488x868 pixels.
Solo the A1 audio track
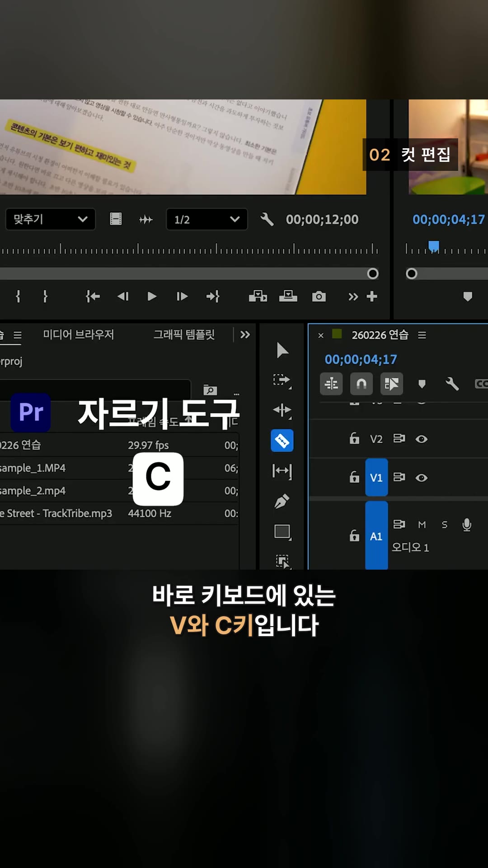coord(445,524)
